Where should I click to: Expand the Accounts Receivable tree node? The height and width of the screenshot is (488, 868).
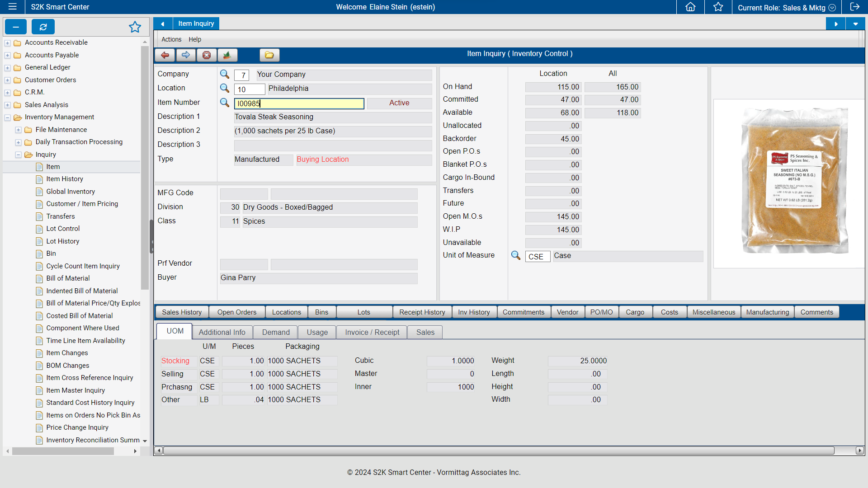[7, 42]
